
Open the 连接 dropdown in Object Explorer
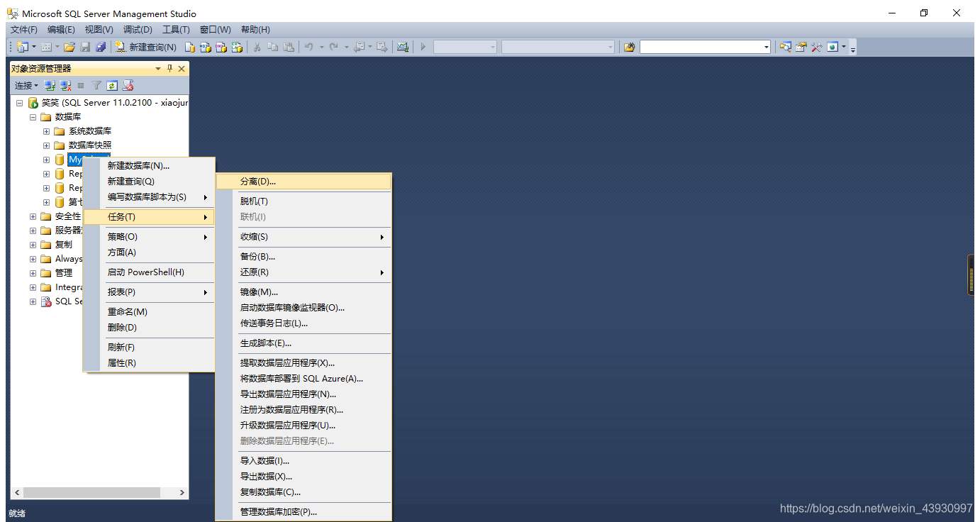[27, 85]
